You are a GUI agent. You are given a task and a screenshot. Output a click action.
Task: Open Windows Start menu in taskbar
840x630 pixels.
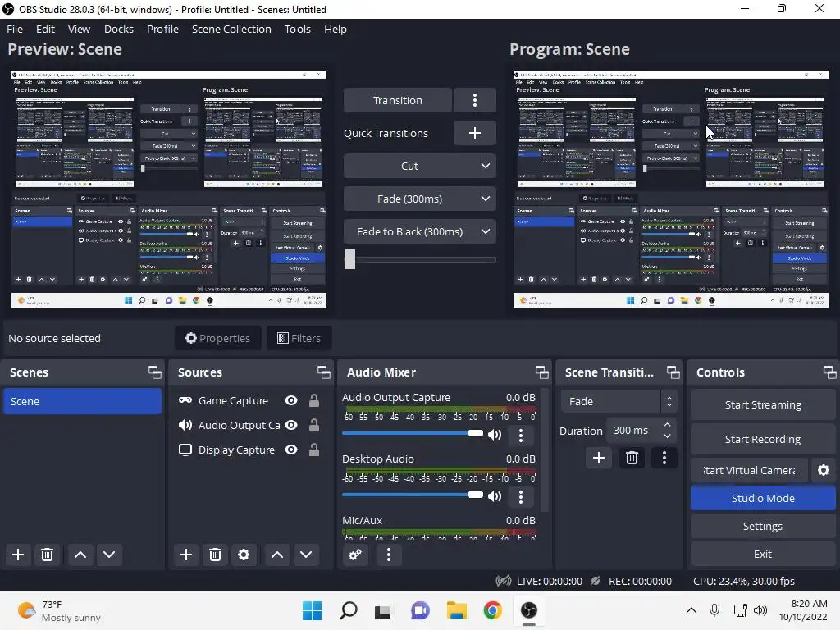312,610
